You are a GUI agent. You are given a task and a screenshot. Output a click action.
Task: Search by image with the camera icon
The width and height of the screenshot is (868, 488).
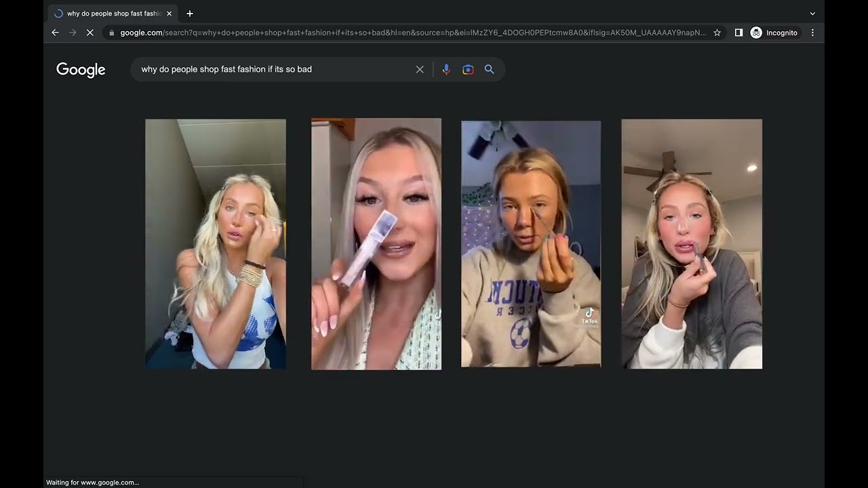tap(468, 69)
